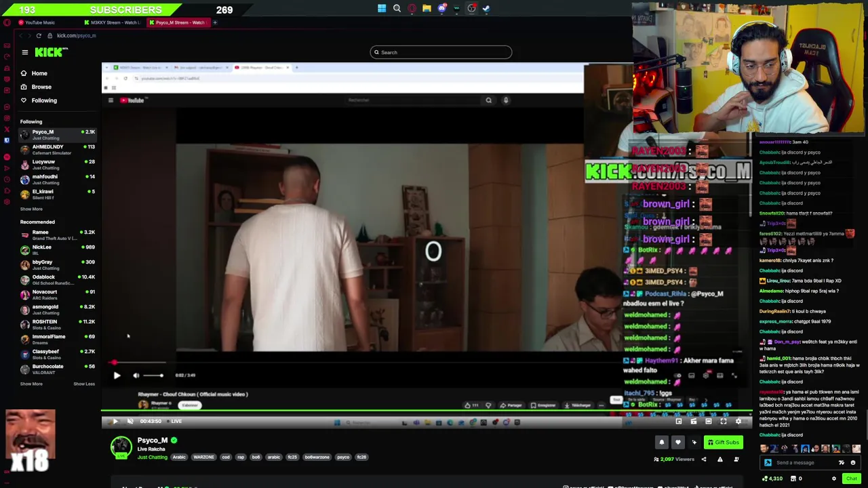868x488 pixels.
Task: Open Steam from the taskbar
Action: pyautogui.click(x=486, y=9)
